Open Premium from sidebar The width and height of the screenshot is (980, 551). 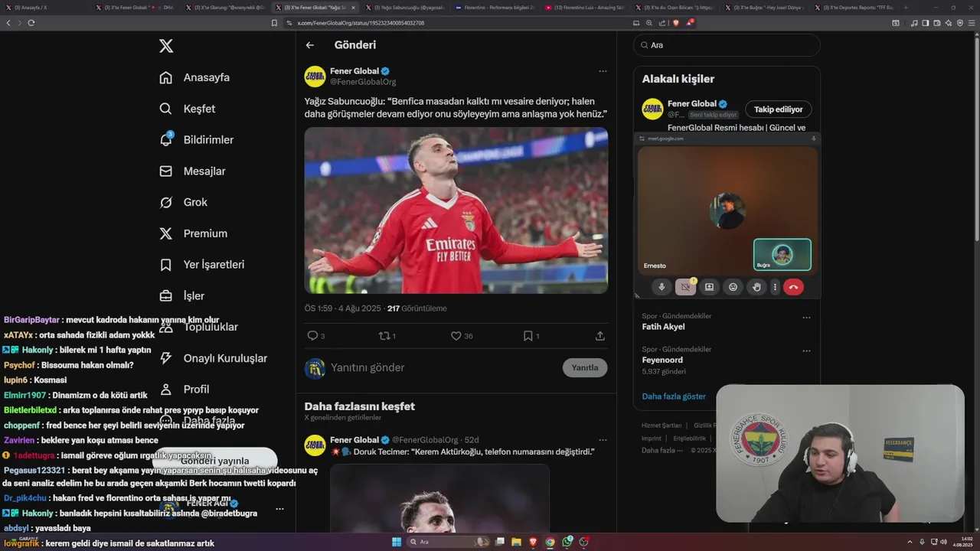pyautogui.click(x=194, y=233)
